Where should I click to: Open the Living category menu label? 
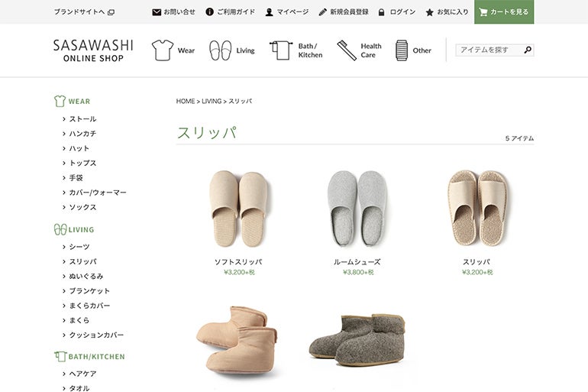245,50
